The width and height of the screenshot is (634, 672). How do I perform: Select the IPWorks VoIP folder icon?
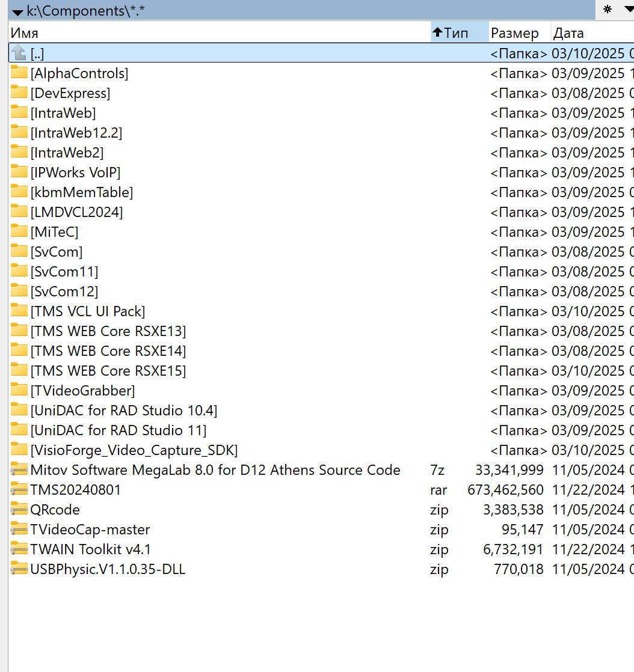click(19, 171)
